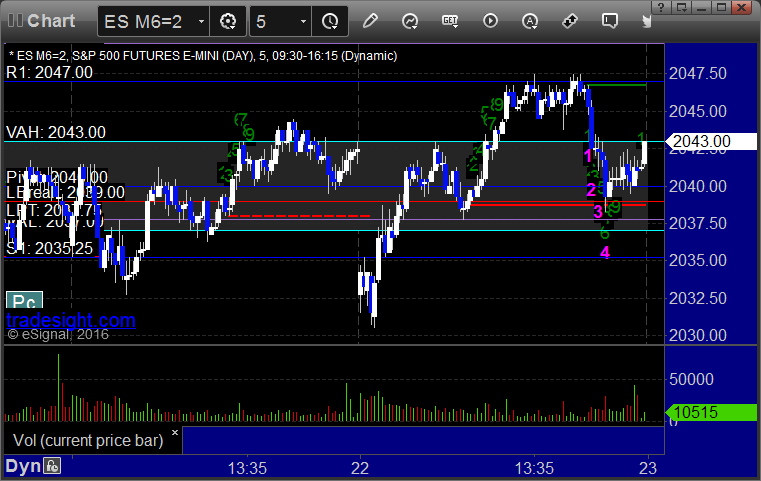Viewport: 761px width, 481px height.
Task: Click the 2032.50 price axis label
Action: tap(697, 298)
